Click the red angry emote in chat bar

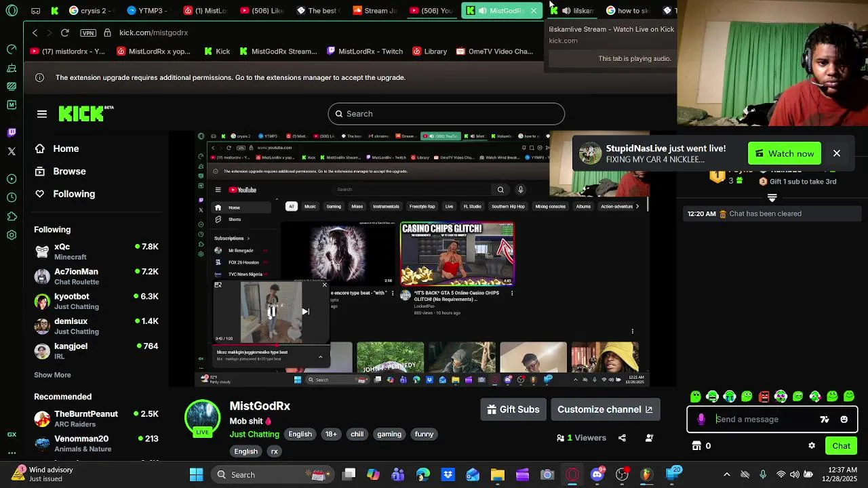(x=764, y=396)
